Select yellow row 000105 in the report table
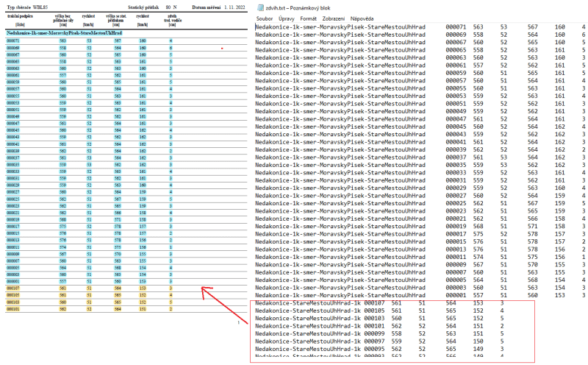The width and height of the screenshot is (588, 365). (x=126, y=295)
